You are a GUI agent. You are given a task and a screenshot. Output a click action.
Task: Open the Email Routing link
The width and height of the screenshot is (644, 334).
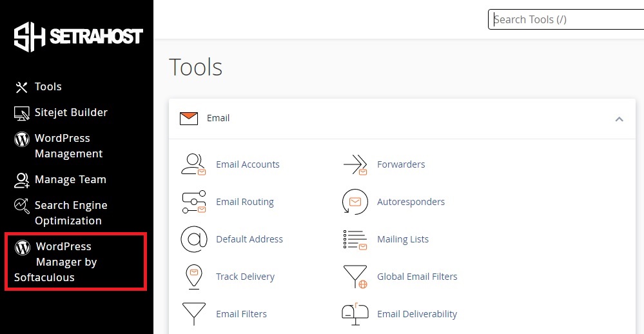click(x=245, y=202)
